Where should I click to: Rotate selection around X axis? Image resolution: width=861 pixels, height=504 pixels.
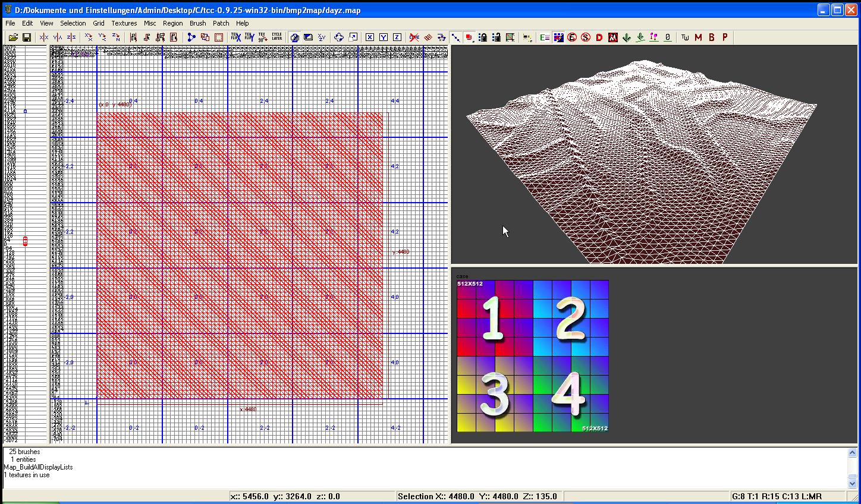[89, 37]
